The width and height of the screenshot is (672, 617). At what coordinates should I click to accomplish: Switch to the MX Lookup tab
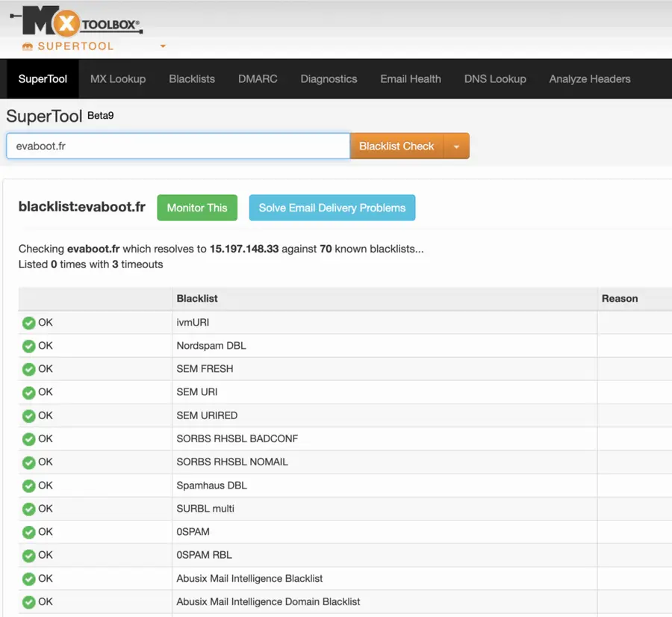click(117, 78)
